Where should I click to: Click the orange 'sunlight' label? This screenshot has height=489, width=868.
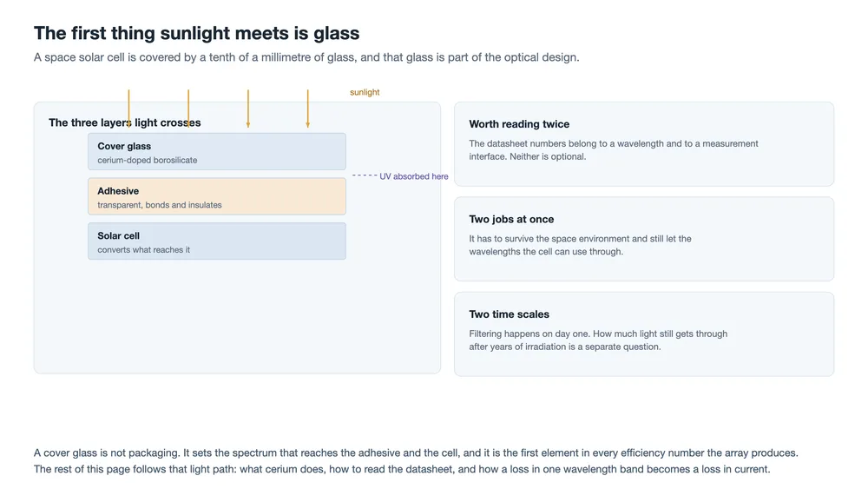[365, 92]
